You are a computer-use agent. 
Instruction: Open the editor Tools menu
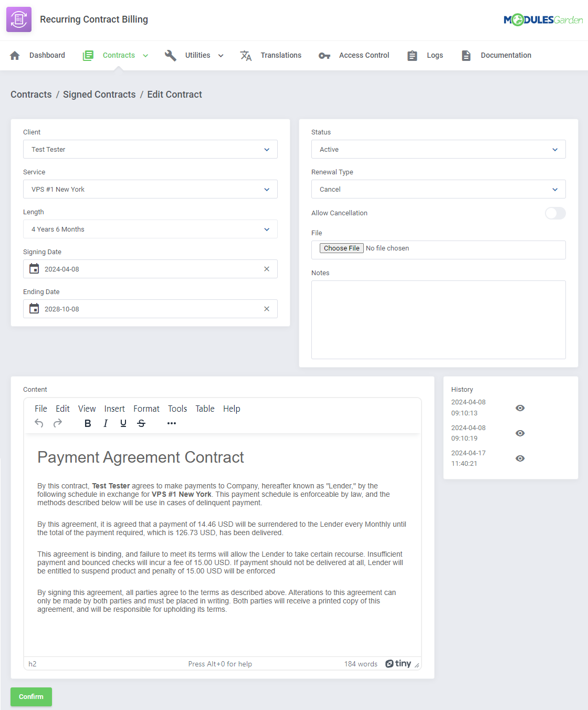coord(177,409)
